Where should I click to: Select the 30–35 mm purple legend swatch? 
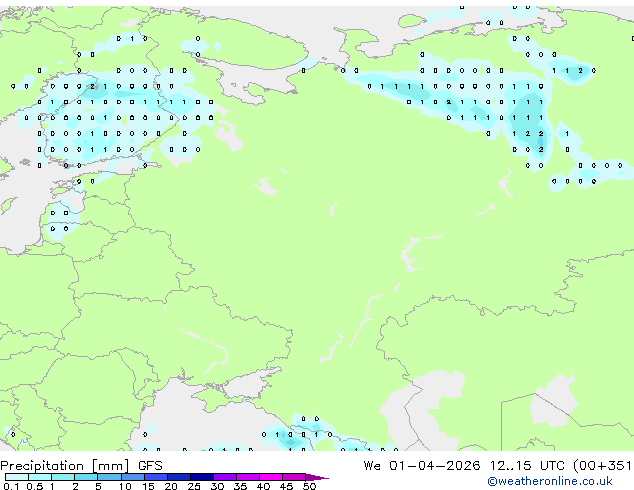(225, 477)
